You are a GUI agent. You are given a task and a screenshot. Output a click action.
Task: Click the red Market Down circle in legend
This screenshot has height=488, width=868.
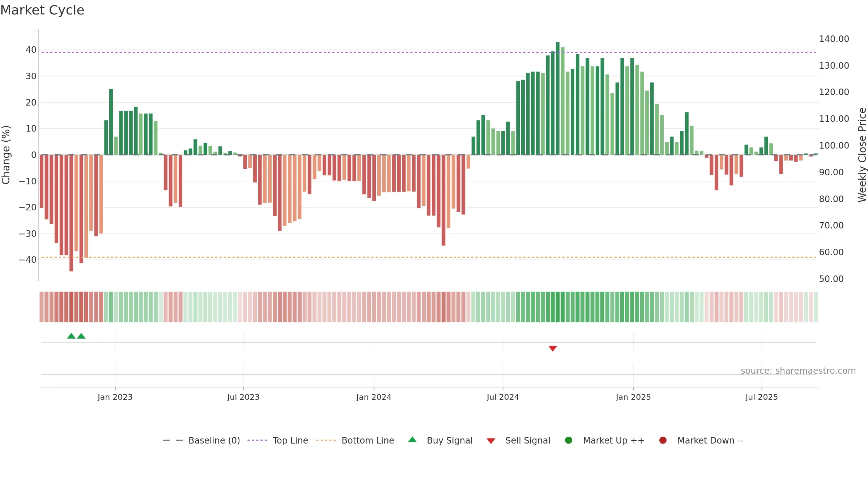[x=663, y=440]
